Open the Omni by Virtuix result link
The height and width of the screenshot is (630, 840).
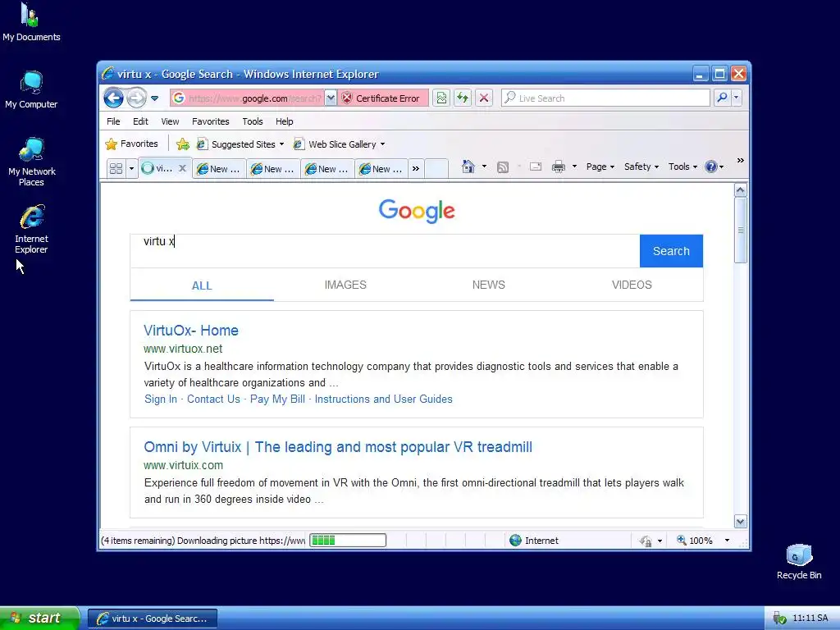coord(338,447)
